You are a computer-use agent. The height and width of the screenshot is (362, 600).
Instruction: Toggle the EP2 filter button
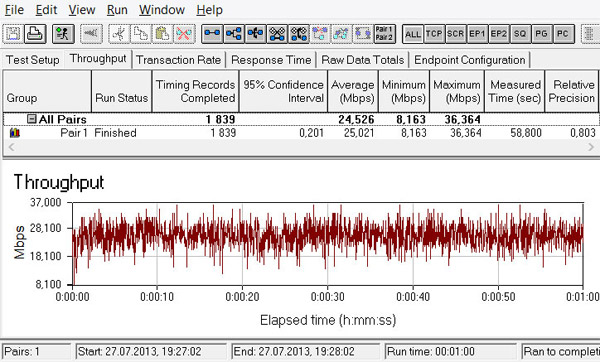[x=499, y=34]
